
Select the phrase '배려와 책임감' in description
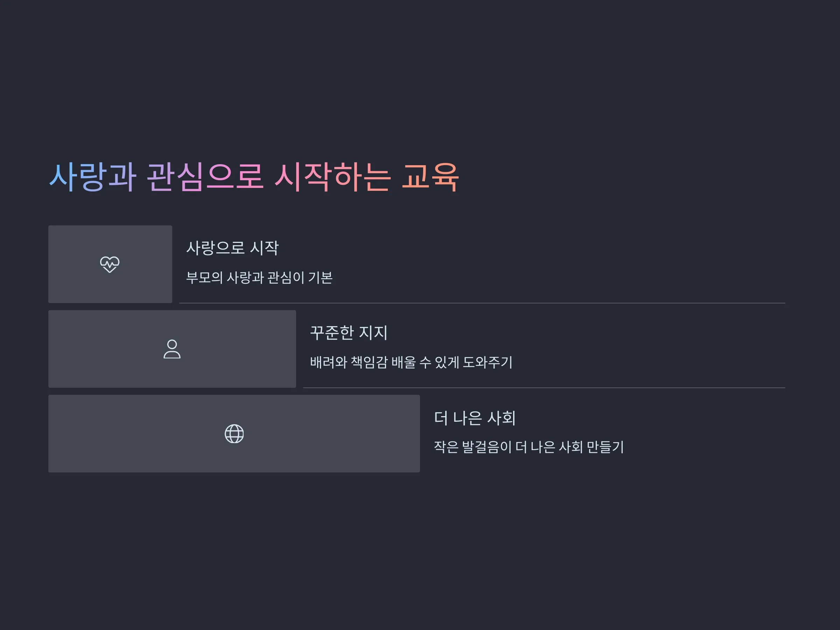coord(349,362)
